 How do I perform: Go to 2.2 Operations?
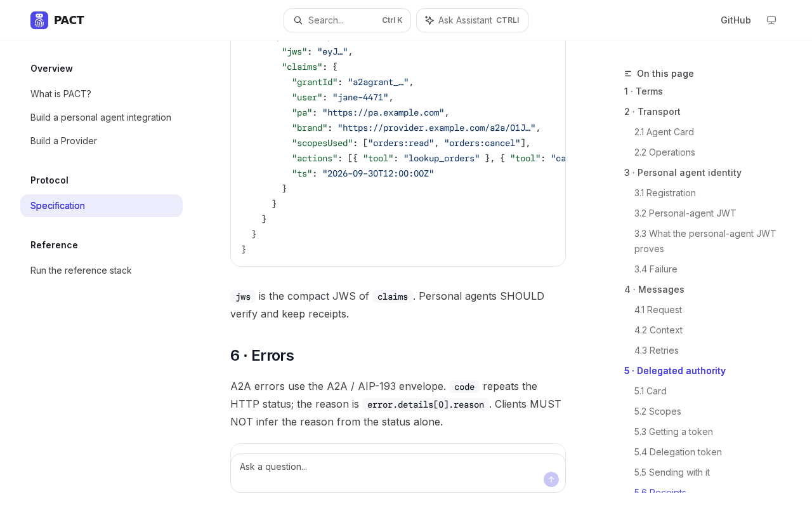point(665,152)
